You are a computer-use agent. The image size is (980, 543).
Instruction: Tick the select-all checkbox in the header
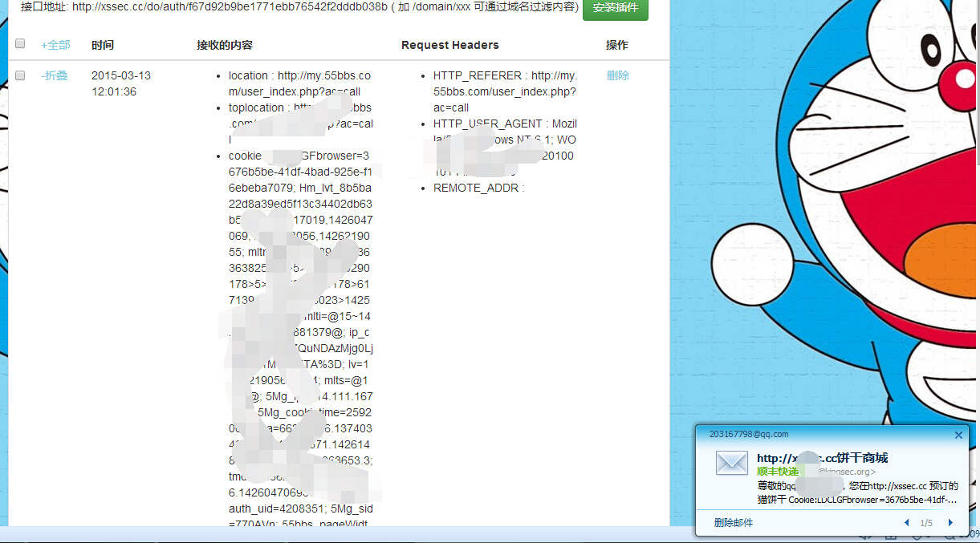(20, 44)
